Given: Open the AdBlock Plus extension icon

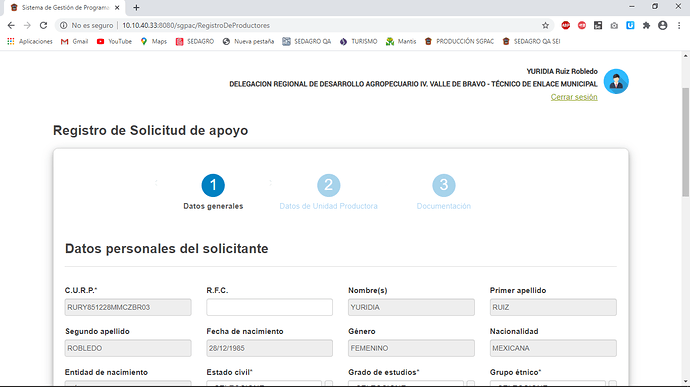Looking at the screenshot, I should click(x=565, y=26).
